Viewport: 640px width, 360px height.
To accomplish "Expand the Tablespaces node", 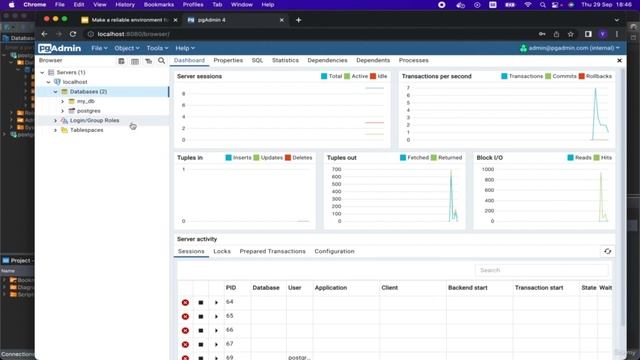I will [56, 130].
